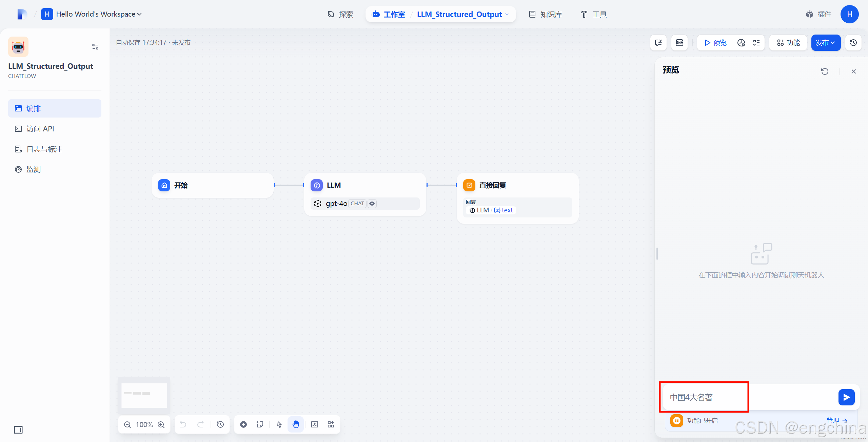Click the add node plus icon
The height and width of the screenshot is (442, 868).
click(x=243, y=424)
